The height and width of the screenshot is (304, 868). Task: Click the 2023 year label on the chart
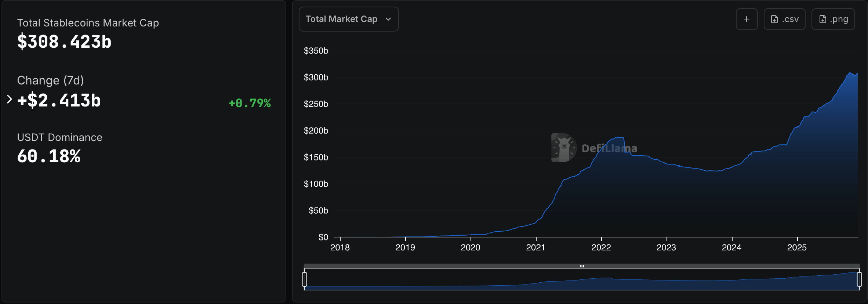coord(666,247)
